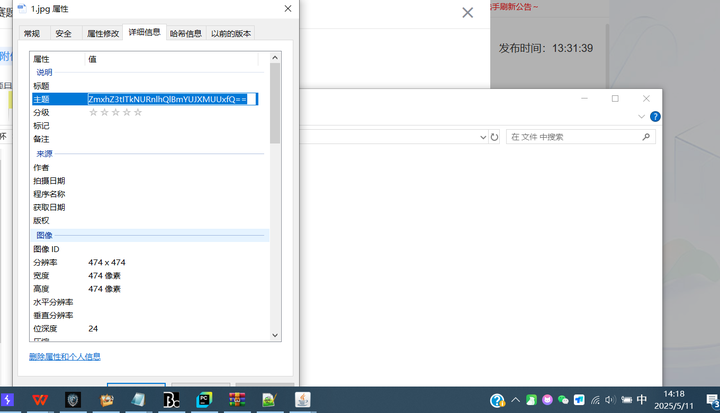
Task: Open the taskbar clock showing 14:18
Action: click(674, 400)
